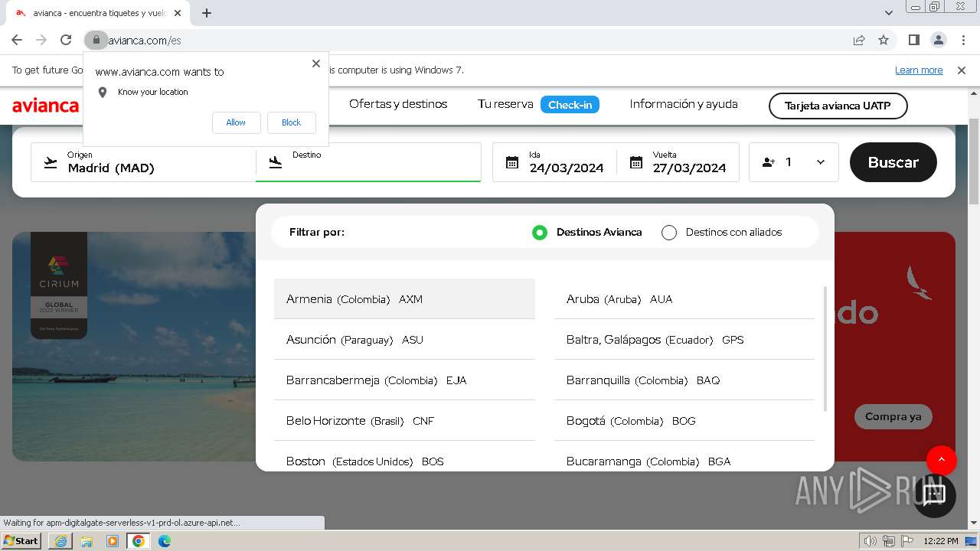Click the Chrome taskbar icon

(x=139, y=541)
